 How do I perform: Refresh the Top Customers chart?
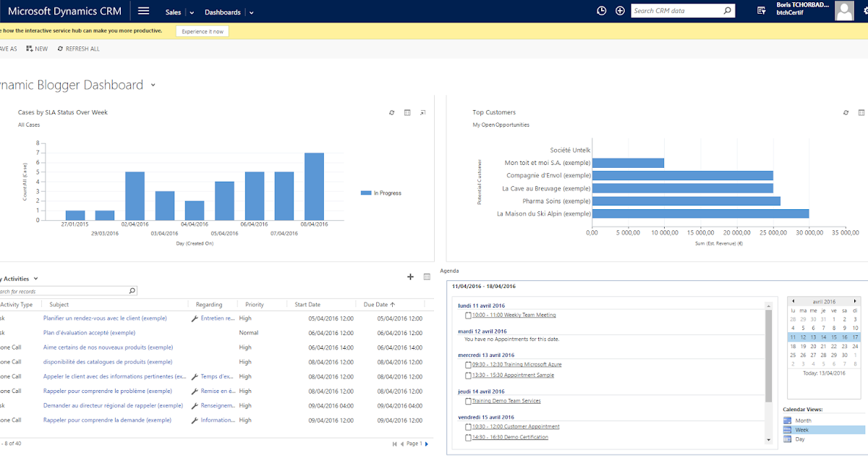coord(846,112)
